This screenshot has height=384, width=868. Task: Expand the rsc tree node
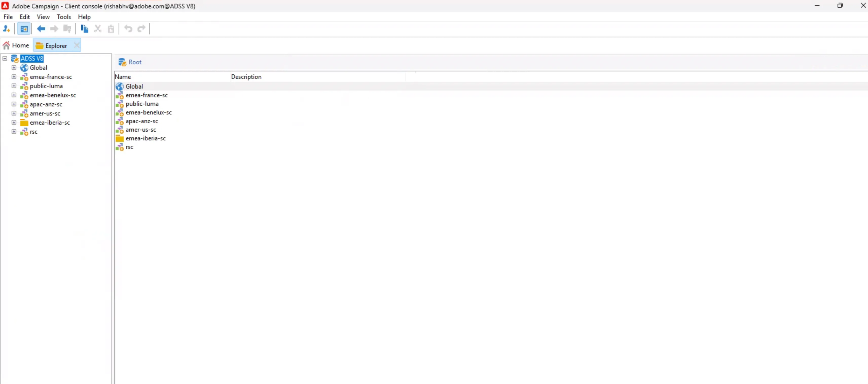click(x=14, y=131)
